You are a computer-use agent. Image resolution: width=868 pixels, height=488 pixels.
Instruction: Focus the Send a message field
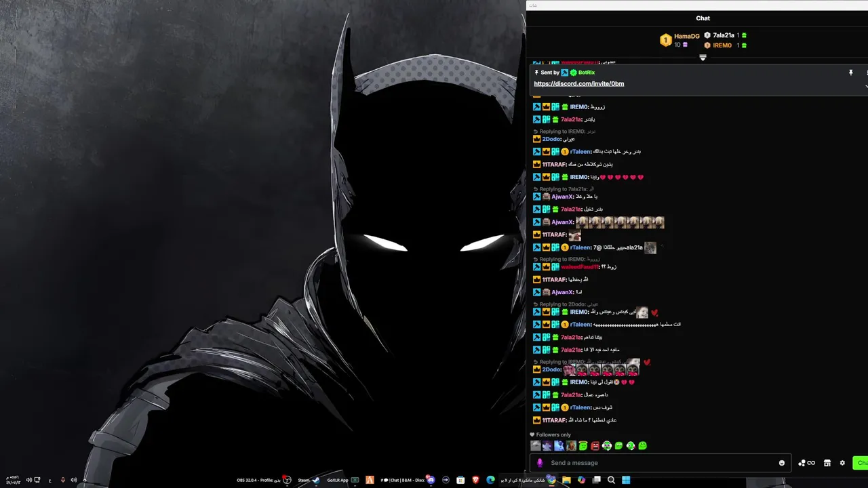click(x=661, y=463)
